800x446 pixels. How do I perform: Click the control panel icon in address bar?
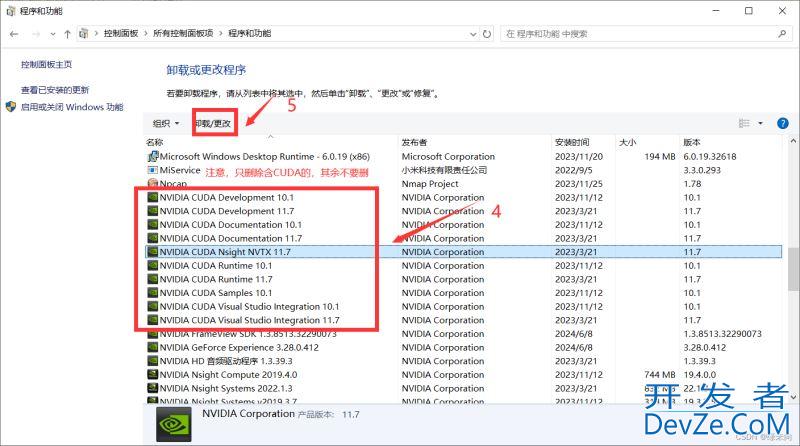(84, 34)
